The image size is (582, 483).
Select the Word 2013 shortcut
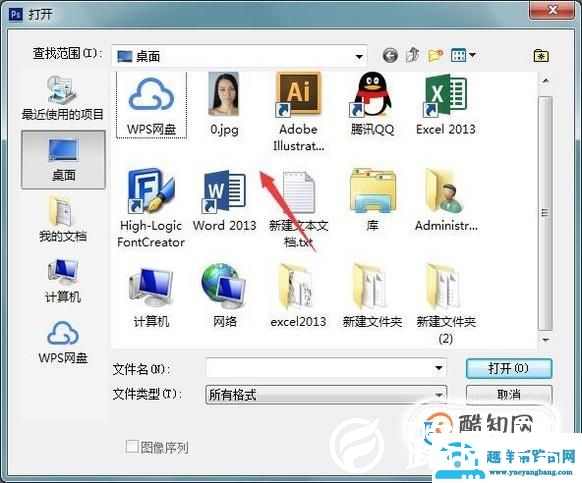coord(224,201)
